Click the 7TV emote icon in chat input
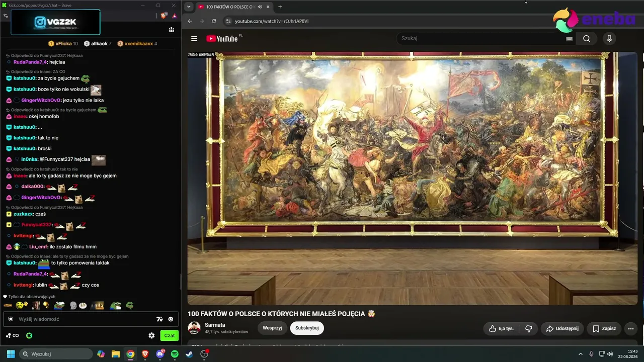This screenshot has width=644, height=362. click(159, 319)
